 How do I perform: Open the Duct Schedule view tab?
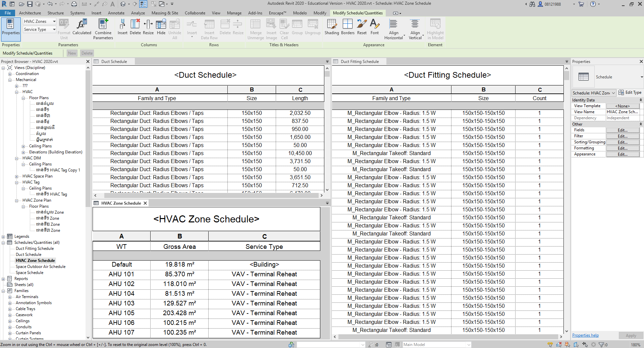click(114, 62)
